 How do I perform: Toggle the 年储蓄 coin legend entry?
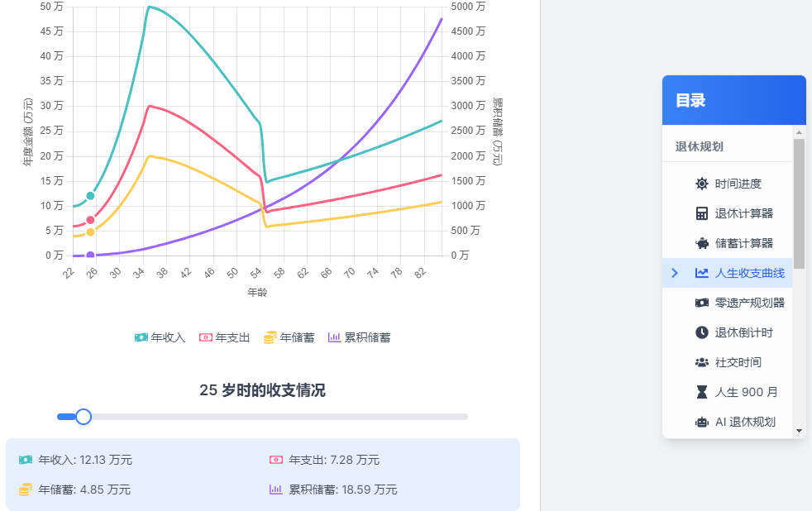289,337
